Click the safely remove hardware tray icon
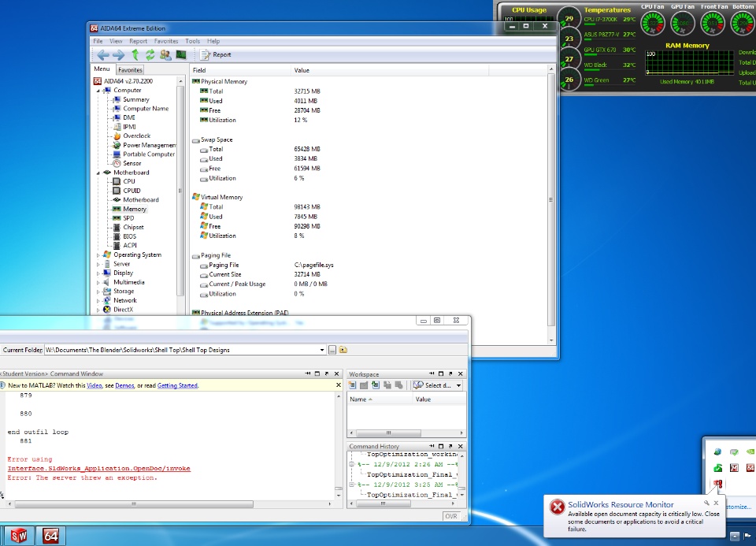Image resolution: width=756 pixels, height=546 pixels. [x=734, y=452]
